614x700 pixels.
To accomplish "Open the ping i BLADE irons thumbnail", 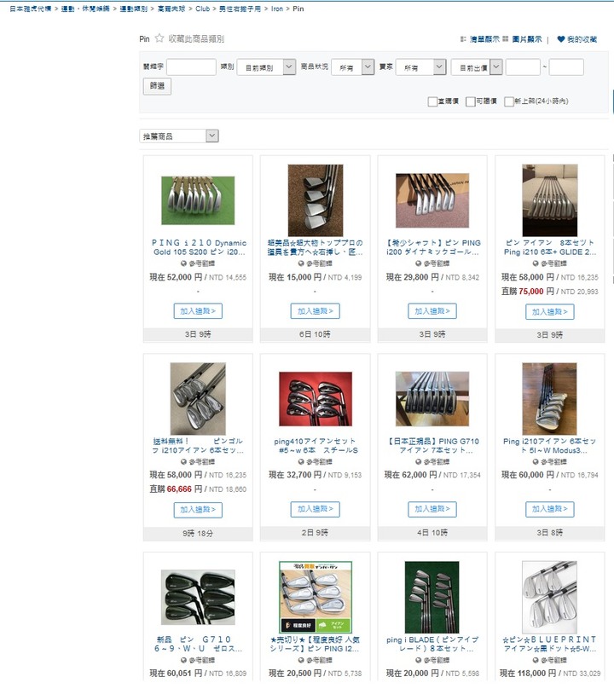I will coord(432,597).
